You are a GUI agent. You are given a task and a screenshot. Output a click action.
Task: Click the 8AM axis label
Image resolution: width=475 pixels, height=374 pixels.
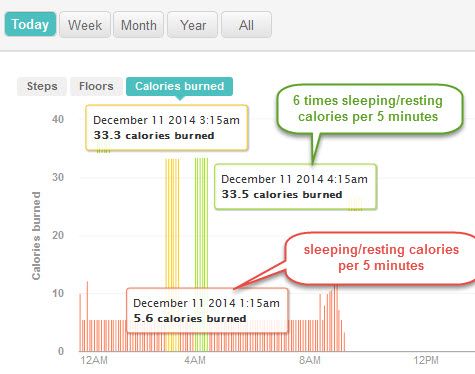[310, 360]
